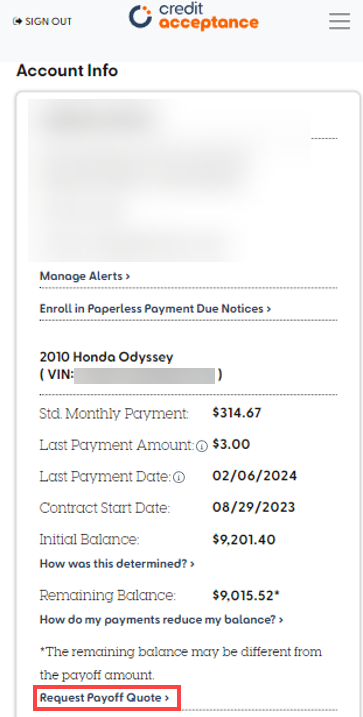
Task: Select the $314.67 monthly payment value
Action: pos(237,413)
